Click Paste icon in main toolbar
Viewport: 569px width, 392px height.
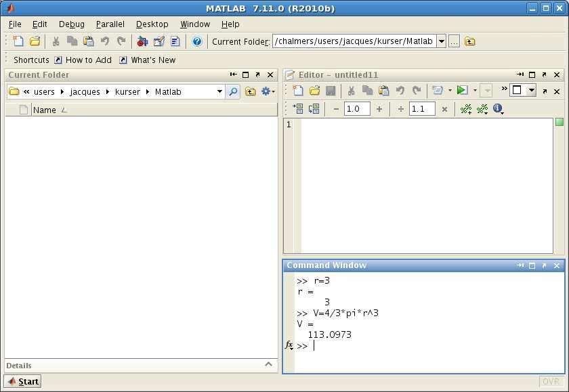point(89,41)
